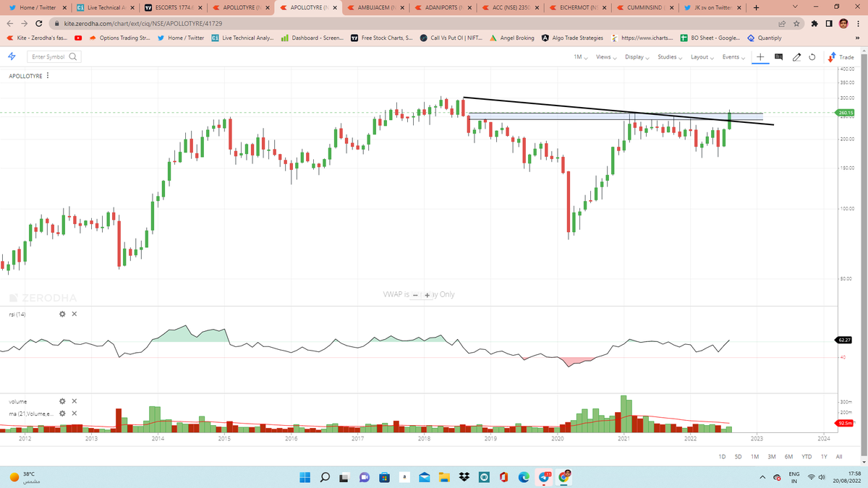
Task: Open the Quantiply bookmark
Action: point(764,38)
